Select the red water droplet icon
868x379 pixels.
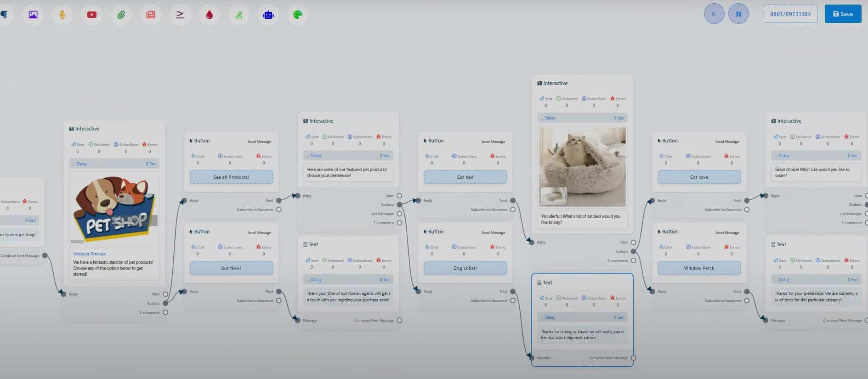210,15
